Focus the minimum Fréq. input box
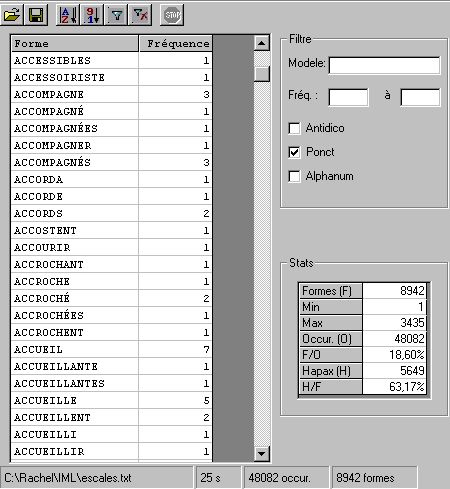450x489 pixels. [x=348, y=97]
